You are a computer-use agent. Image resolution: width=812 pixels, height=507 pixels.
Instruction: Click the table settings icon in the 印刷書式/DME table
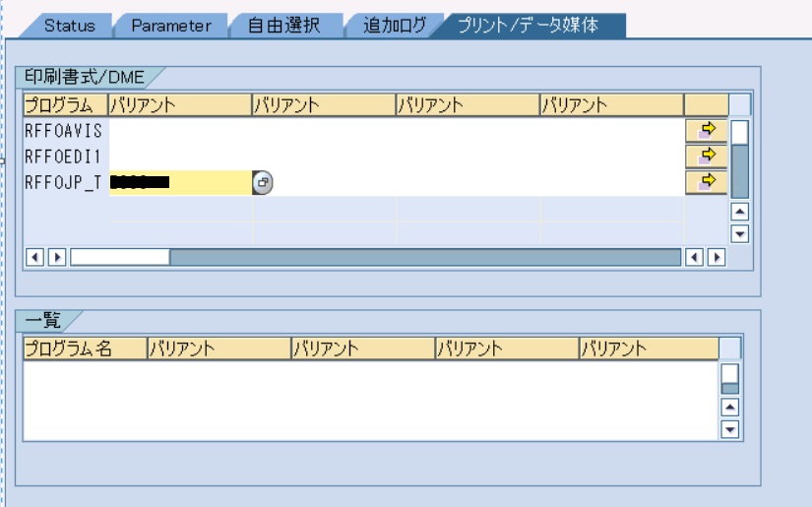(739, 104)
